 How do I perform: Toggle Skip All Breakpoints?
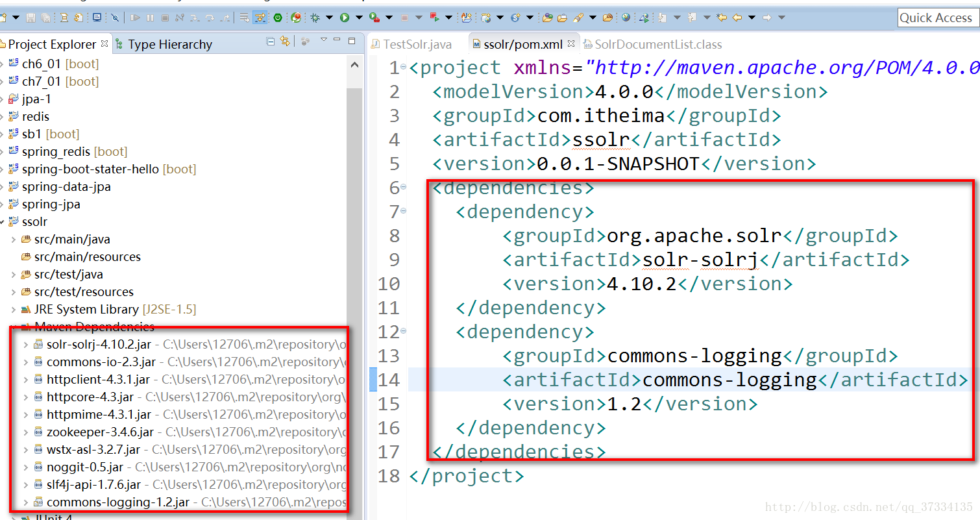(x=115, y=18)
